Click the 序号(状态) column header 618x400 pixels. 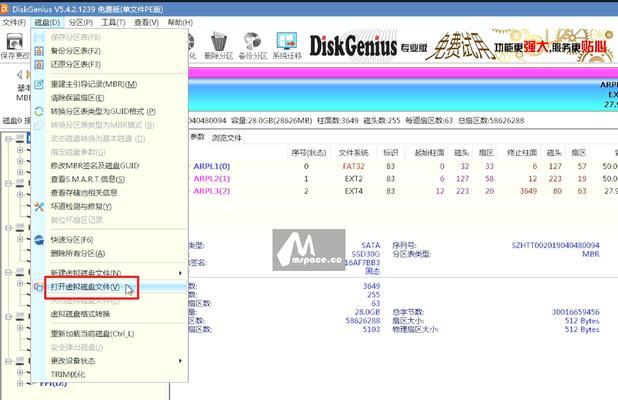coord(309,153)
